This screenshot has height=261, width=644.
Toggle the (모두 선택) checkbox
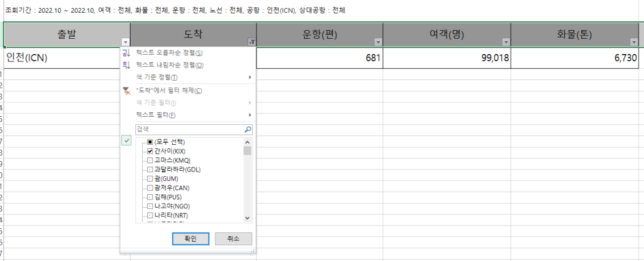150,142
